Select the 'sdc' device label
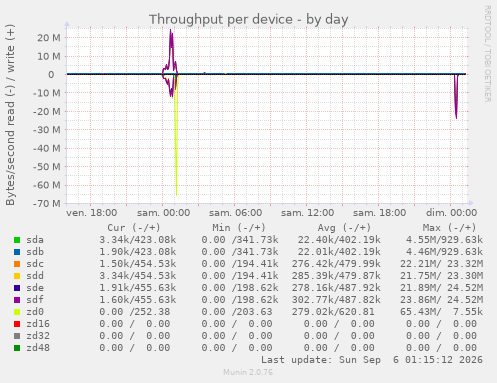 [x=35, y=264]
